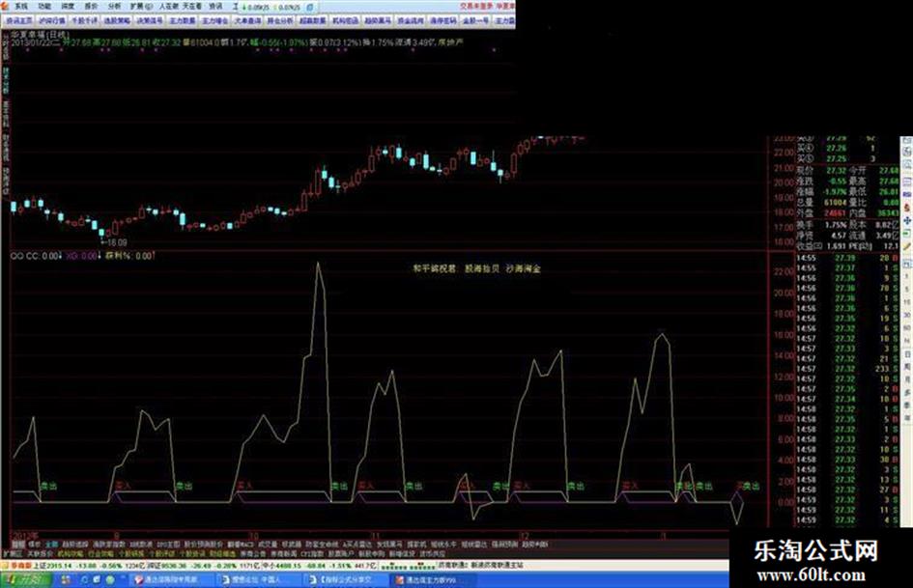Click the green rectangle icon in right sidebar
The image size is (913, 588).
[x=907, y=234]
